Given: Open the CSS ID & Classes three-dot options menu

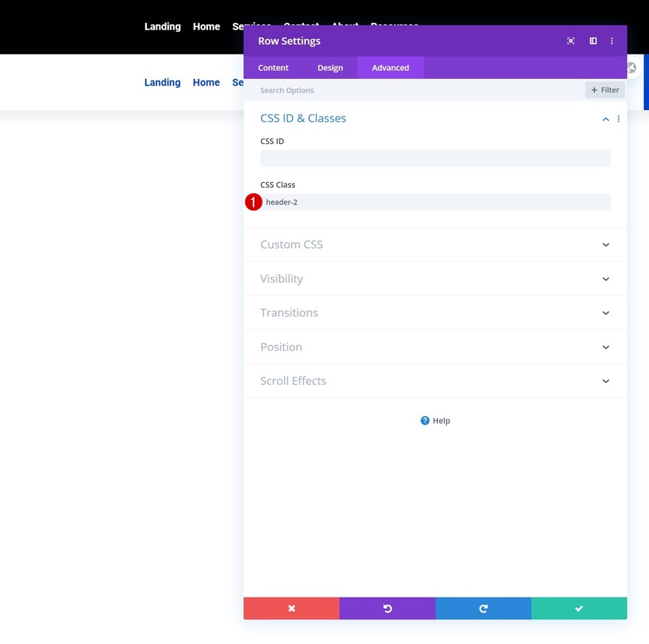Looking at the screenshot, I should coord(619,119).
